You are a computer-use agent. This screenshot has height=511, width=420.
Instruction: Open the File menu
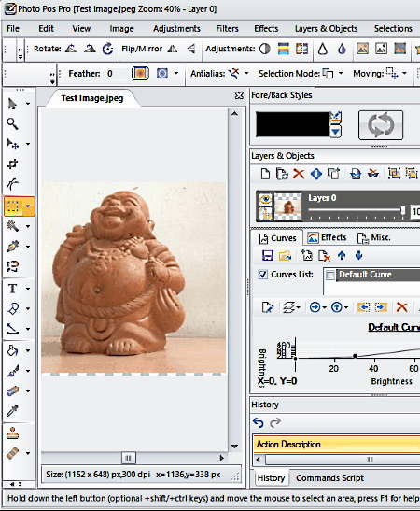pyautogui.click(x=13, y=29)
